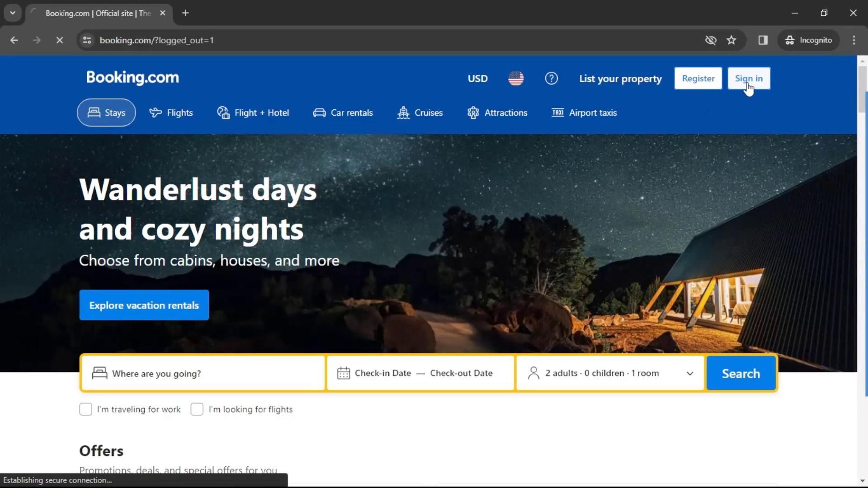Click the third-party cookies eye icon
868x488 pixels.
pyautogui.click(x=711, y=40)
